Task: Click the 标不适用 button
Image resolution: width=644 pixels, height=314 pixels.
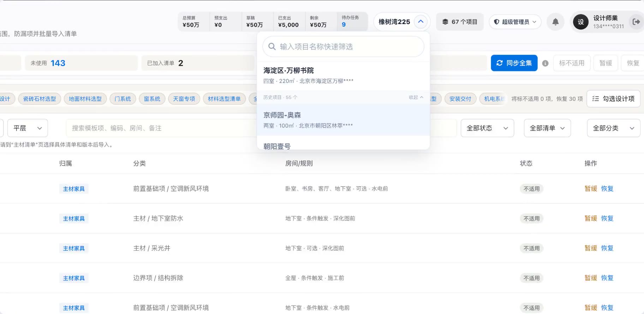Action: [572, 63]
